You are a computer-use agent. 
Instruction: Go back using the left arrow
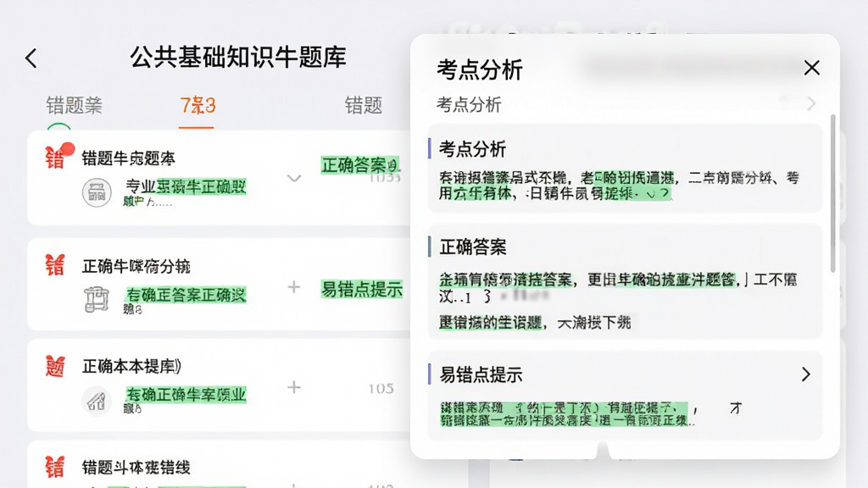[x=31, y=58]
